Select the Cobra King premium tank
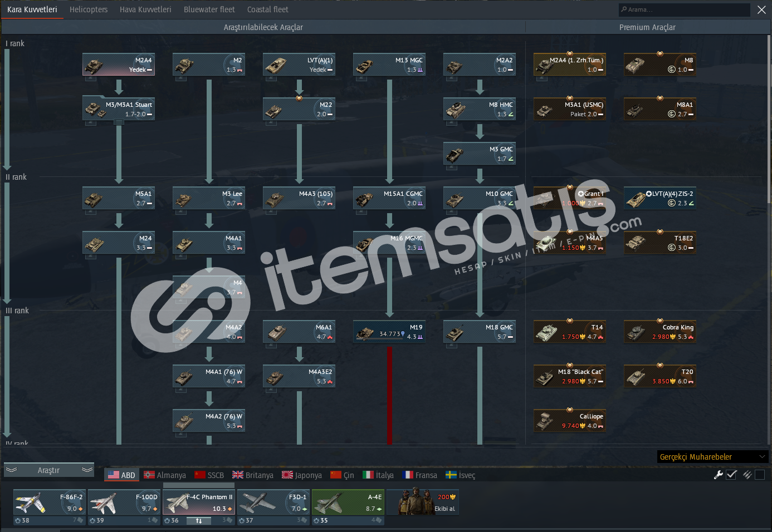 (660, 332)
